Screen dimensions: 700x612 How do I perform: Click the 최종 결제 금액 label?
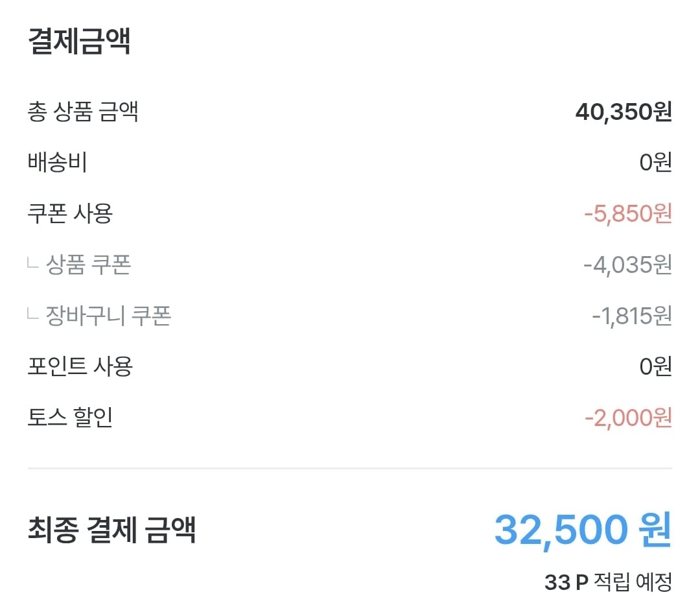click(x=111, y=530)
